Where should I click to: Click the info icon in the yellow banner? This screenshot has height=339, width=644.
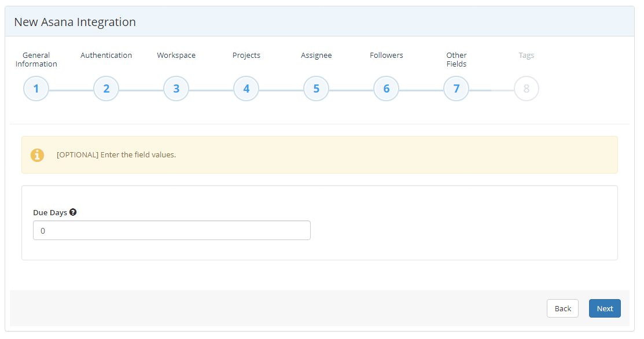pyautogui.click(x=38, y=155)
